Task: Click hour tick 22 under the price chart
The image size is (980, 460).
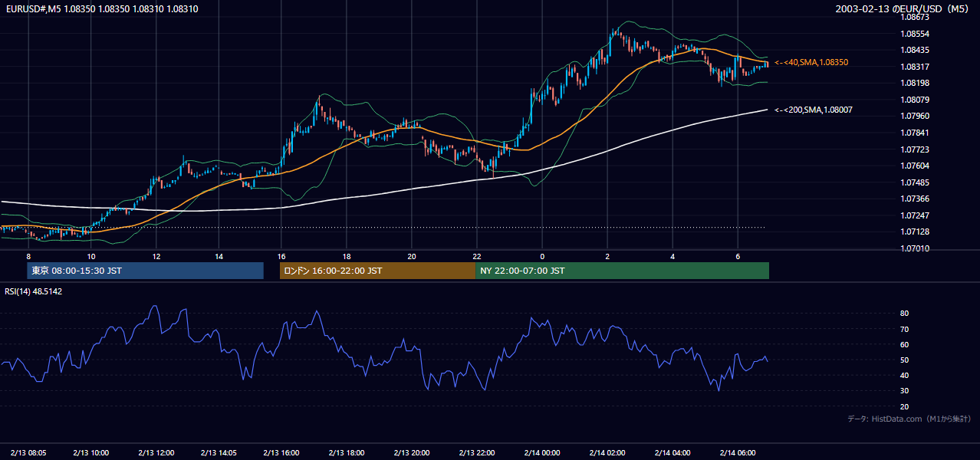Action: point(477,256)
